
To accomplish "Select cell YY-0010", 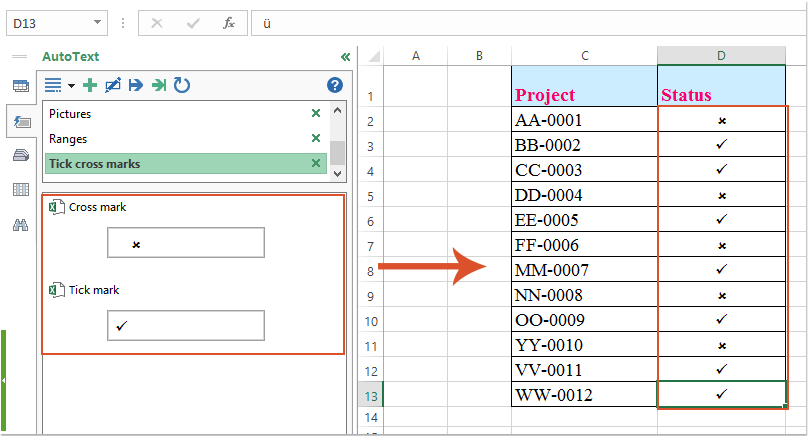I will pyautogui.click(x=584, y=345).
